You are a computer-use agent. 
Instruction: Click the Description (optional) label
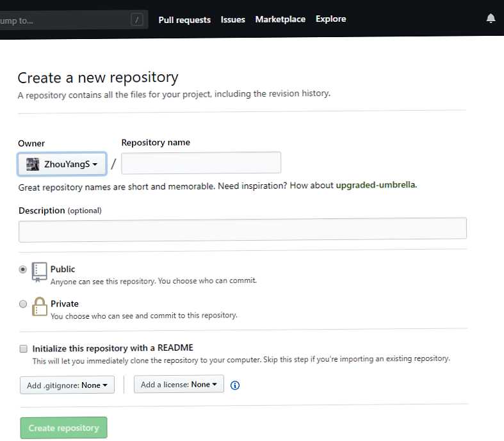coord(60,211)
